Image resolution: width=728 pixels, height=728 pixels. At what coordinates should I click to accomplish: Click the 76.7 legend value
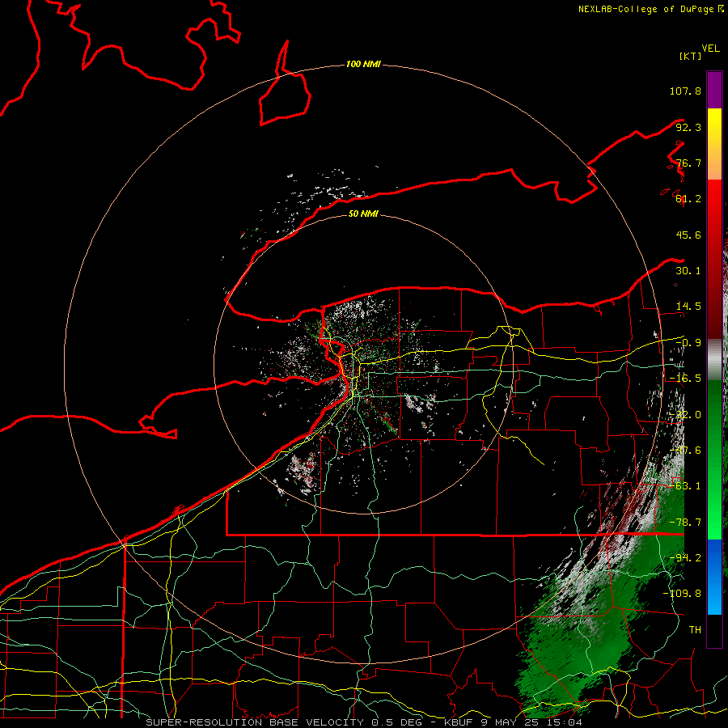click(x=688, y=163)
